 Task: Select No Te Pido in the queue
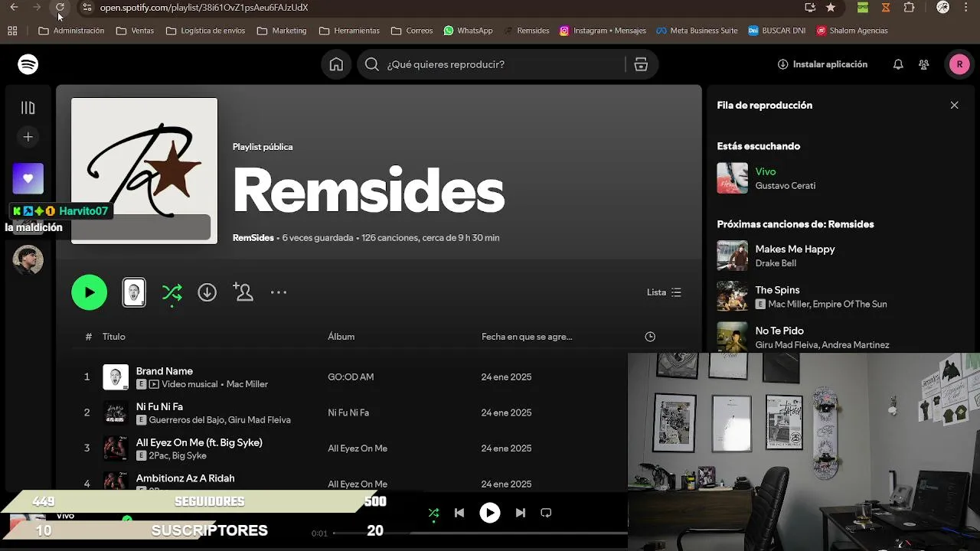[x=779, y=331]
